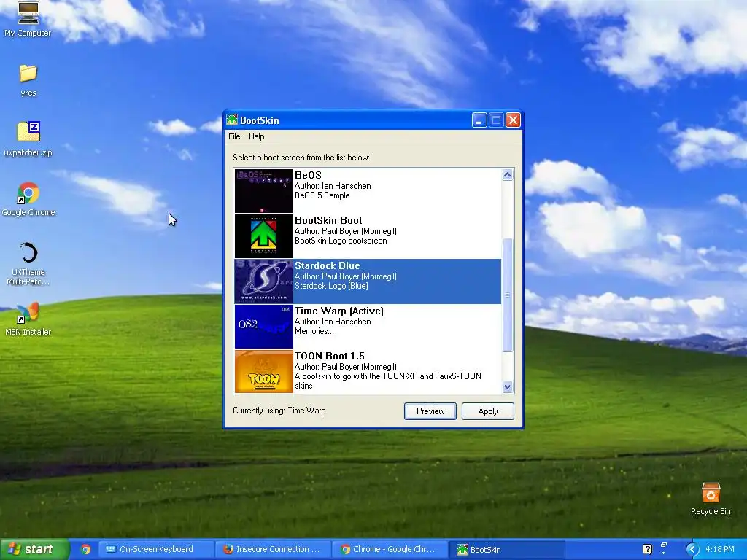Open the Windows start menu

34,549
